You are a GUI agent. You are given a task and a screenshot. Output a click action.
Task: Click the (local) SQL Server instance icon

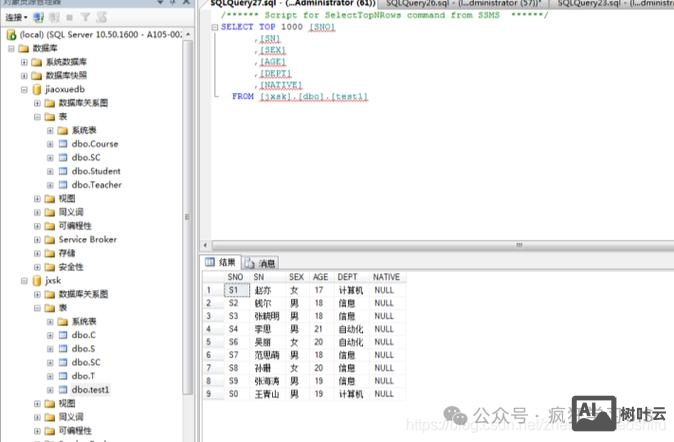click(11, 34)
